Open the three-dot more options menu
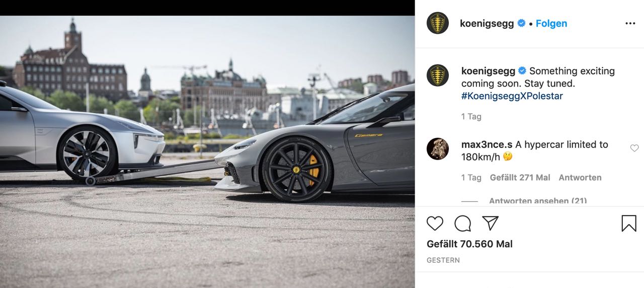Screen dimensions: 644x288 (x=630, y=24)
